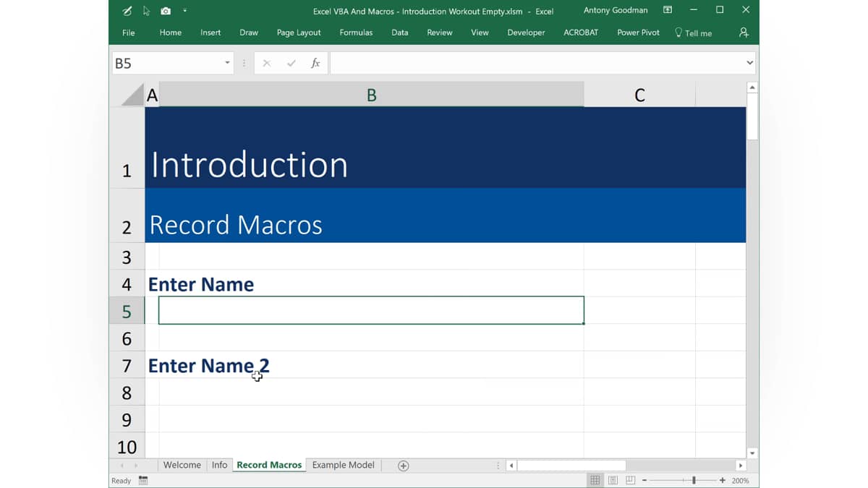
Task: Open the Power Pivot ribbon tab
Action: [x=638, y=33]
